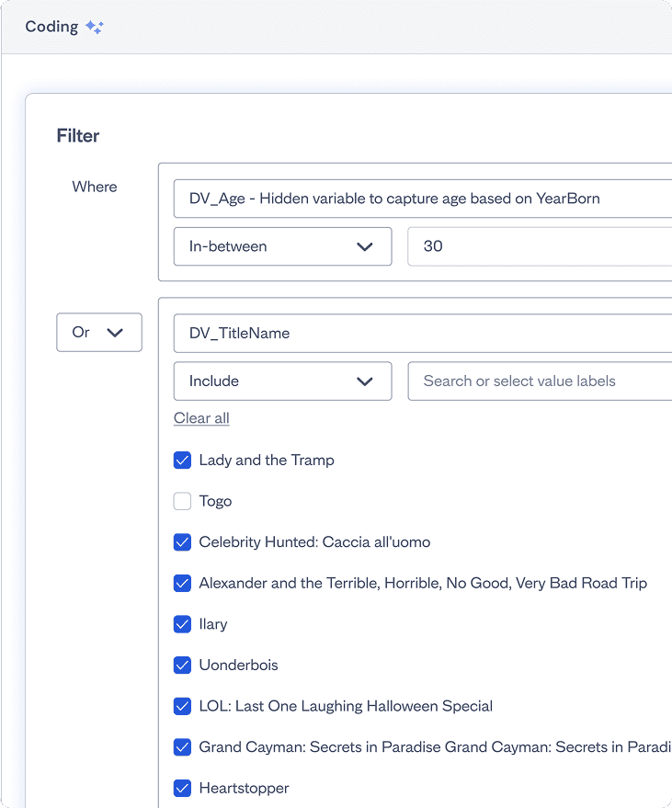Click the value field containing 30
The image size is (672, 808).
coord(540,246)
